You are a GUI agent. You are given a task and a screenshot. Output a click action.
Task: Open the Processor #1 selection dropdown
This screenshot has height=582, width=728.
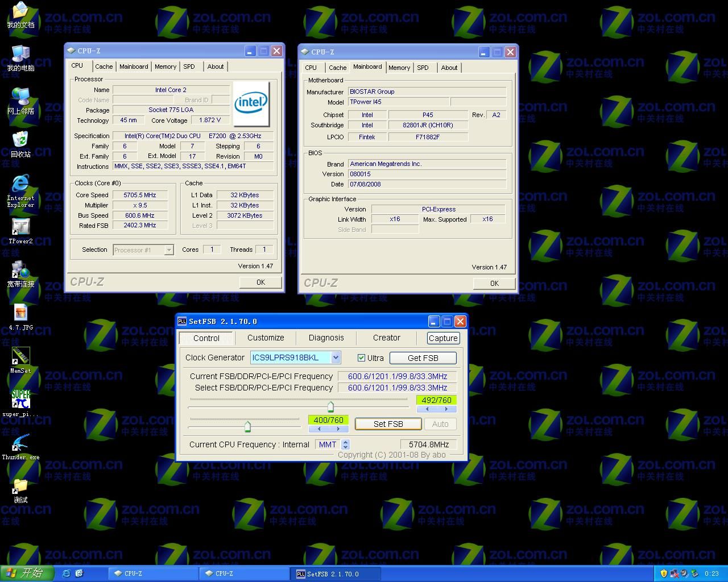point(168,250)
